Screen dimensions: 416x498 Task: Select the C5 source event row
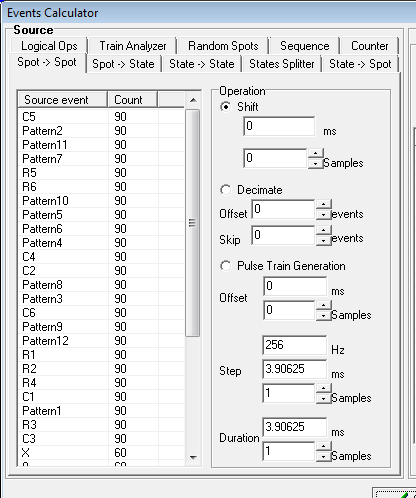tap(101, 117)
